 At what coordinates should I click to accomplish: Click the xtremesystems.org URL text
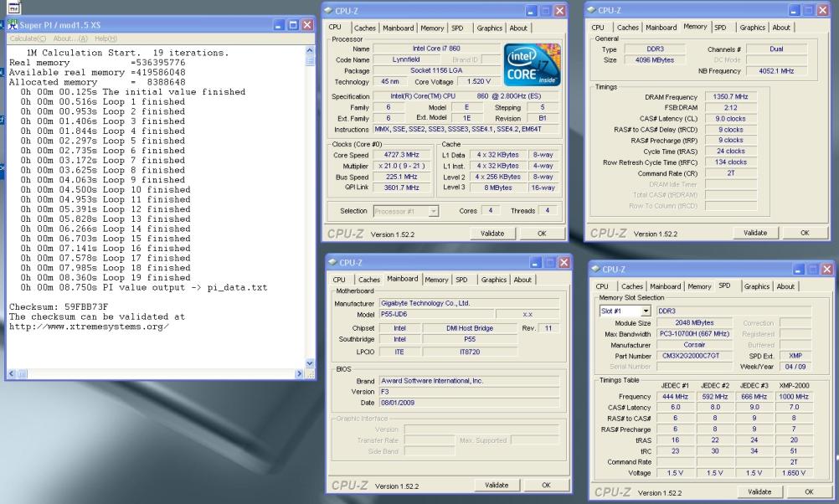tap(89, 327)
